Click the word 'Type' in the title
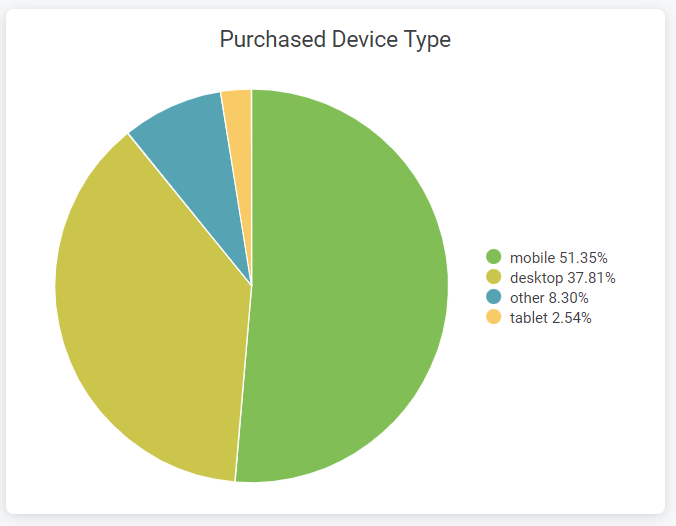676x526 pixels. pos(427,41)
